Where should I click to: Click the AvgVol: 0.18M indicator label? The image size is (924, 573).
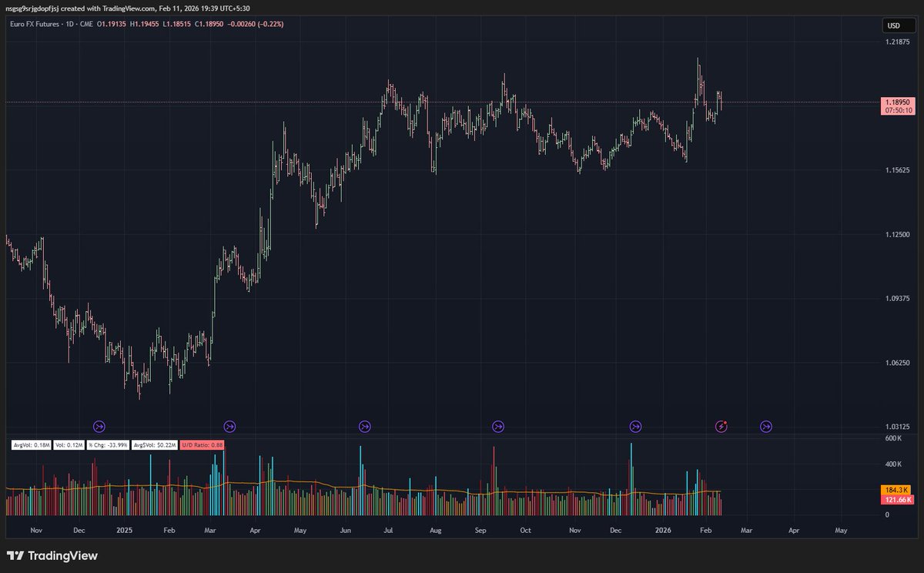[x=32, y=445]
